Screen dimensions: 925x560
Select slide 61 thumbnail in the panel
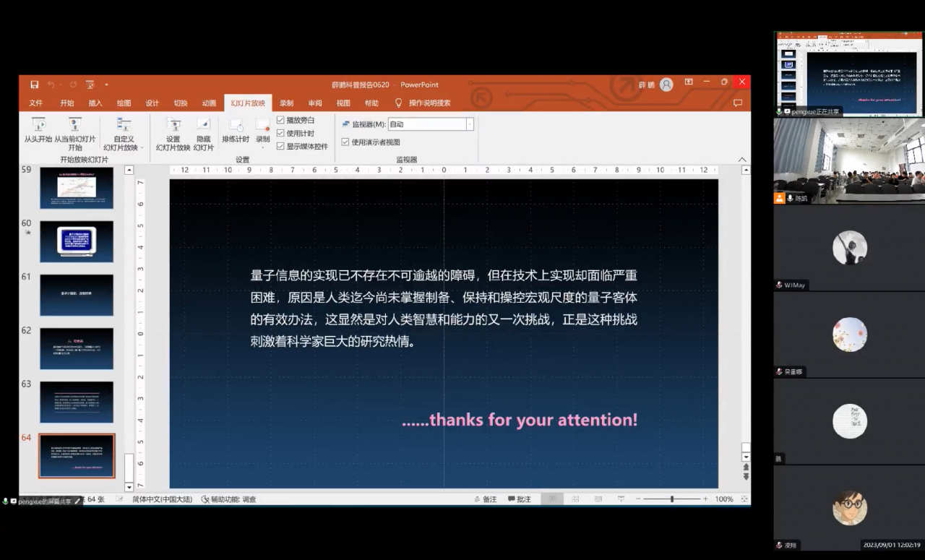click(76, 294)
